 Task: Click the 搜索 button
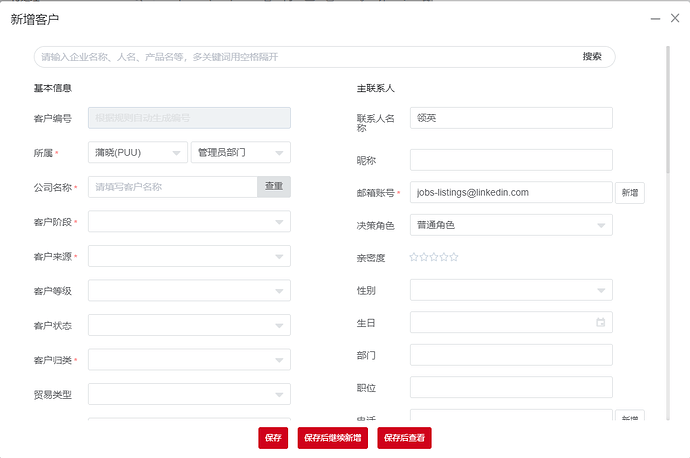click(x=592, y=57)
